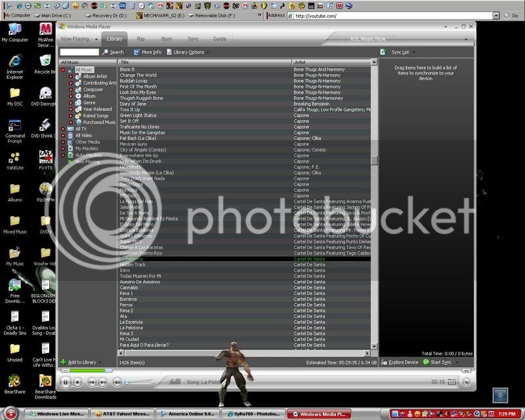This screenshot has width=525, height=420.
Task: Switch to America Online 9.0 taskbar button
Action: click(x=188, y=414)
